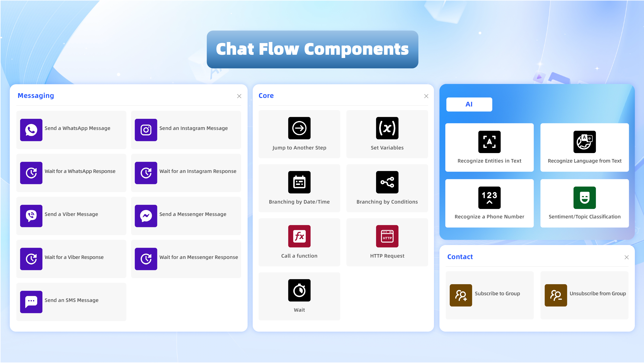Select the Recognize Entities in Text AI feature
The height and width of the screenshot is (363, 644).
(489, 147)
